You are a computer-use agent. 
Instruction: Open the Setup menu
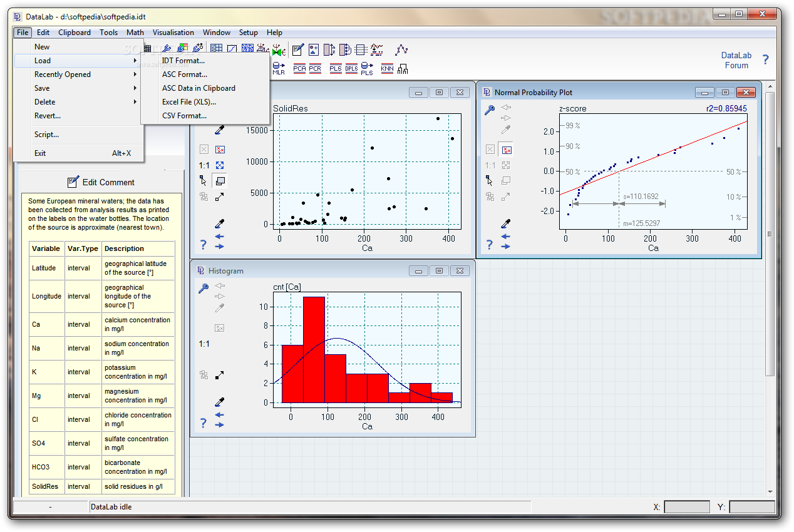click(248, 33)
